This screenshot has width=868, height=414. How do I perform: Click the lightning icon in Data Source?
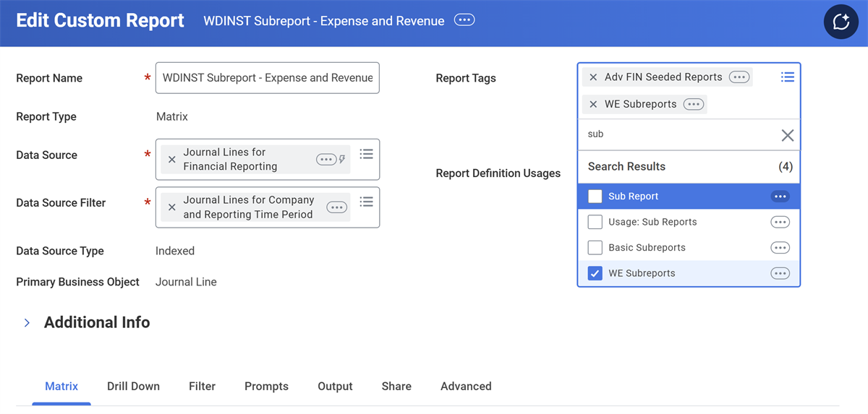click(342, 160)
